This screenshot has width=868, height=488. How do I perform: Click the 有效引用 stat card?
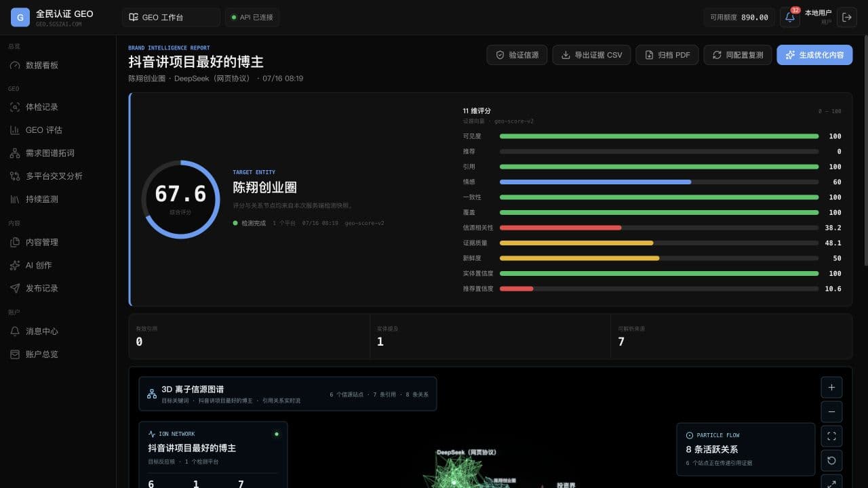click(249, 336)
